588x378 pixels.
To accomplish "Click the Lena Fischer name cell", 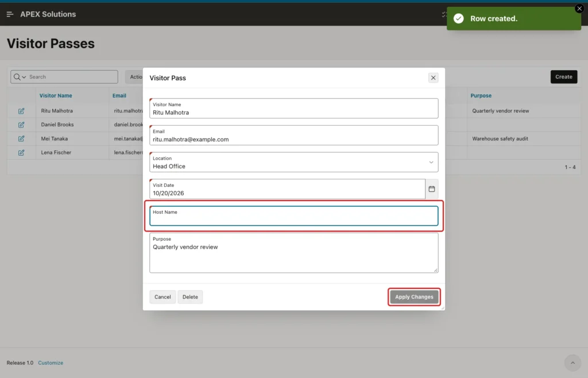I will pyautogui.click(x=56, y=153).
